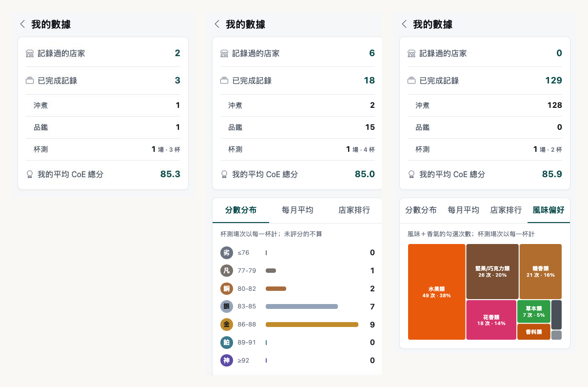Click the '≥92' score range label
This screenshot has height=387, width=588.
coord(243,361)
